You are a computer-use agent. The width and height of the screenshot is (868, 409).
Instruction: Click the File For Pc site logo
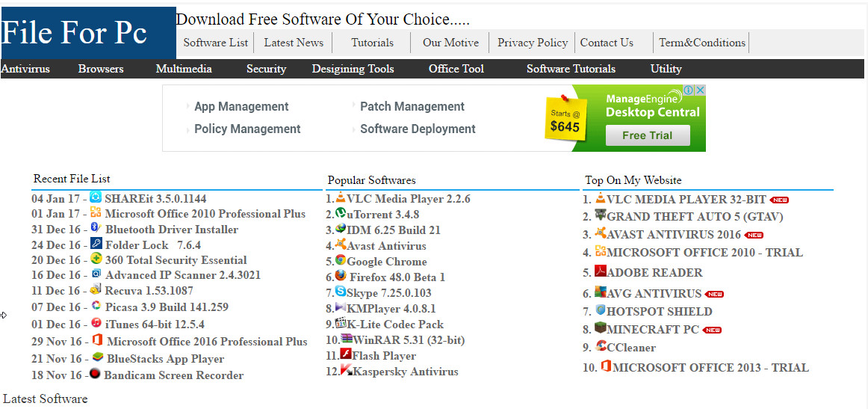pos(89,33)
